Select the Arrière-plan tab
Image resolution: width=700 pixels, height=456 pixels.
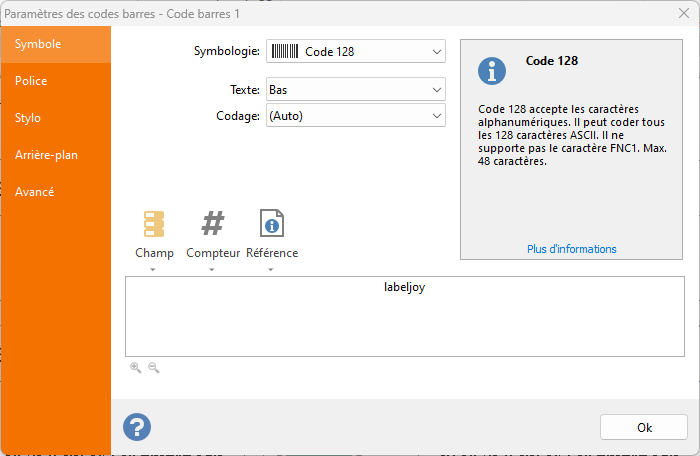click(x=46, y=155)
